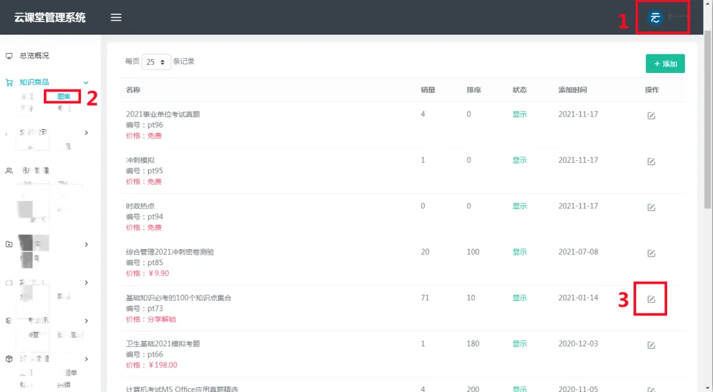Viewport: 713px width, 392px height.
Task: Select the 时政热点 item name
Action: pos(141,206)
